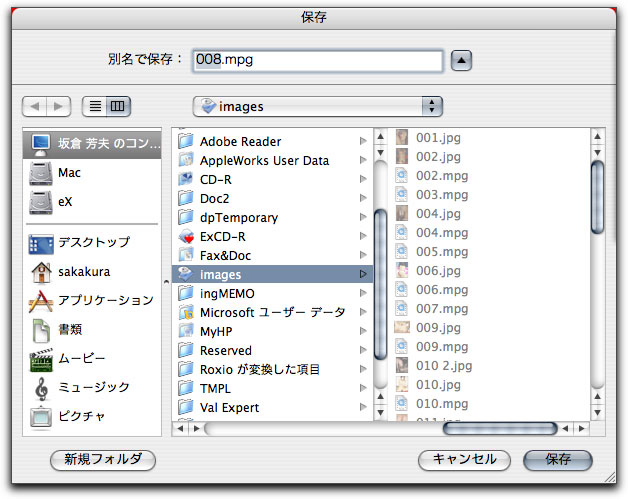Expand the Roxio が変換した項目 folder arrow
The height and width of the screenshot is (499, 628).
click(x=363, y=369)
